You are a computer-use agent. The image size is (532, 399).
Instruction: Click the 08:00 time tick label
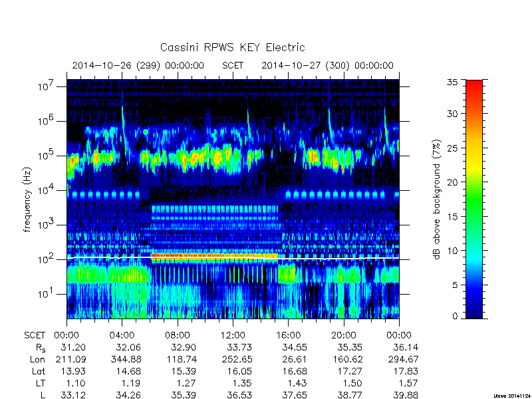pos(178,335)
